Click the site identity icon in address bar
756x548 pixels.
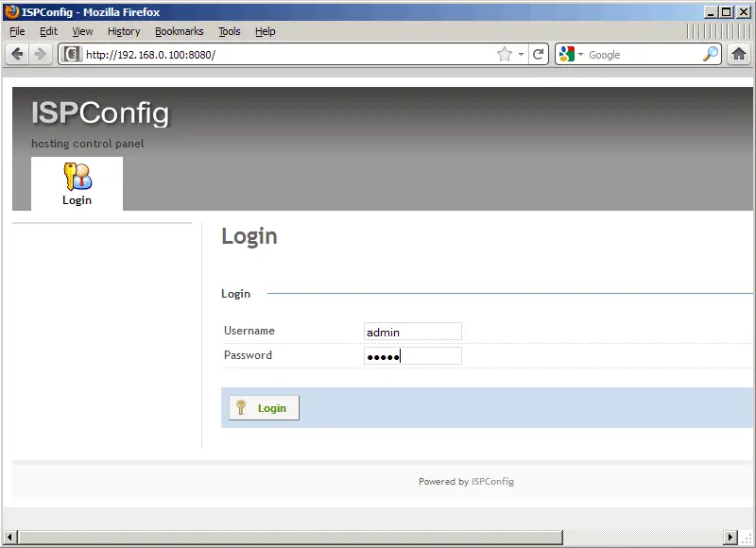[x=72, y=54]
